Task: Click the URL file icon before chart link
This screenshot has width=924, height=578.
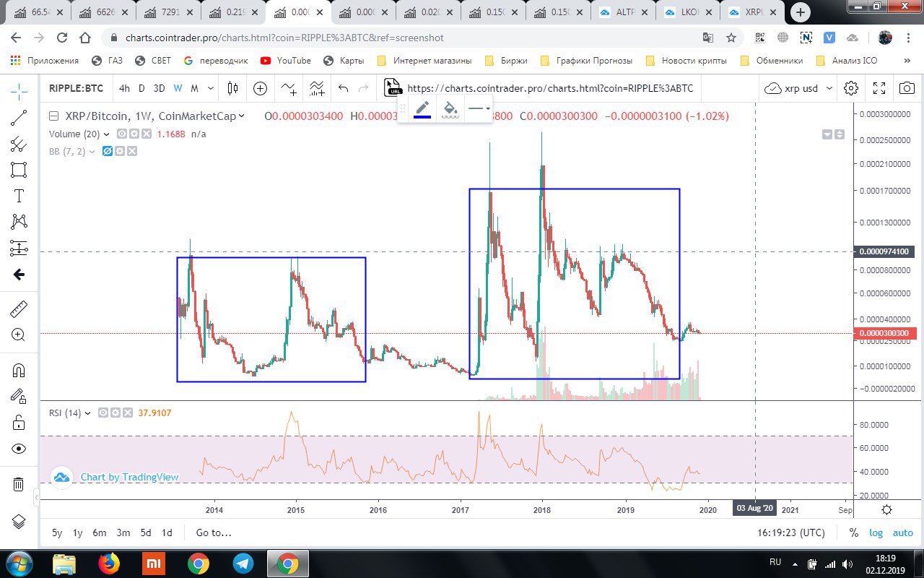Action: [392, 87]
